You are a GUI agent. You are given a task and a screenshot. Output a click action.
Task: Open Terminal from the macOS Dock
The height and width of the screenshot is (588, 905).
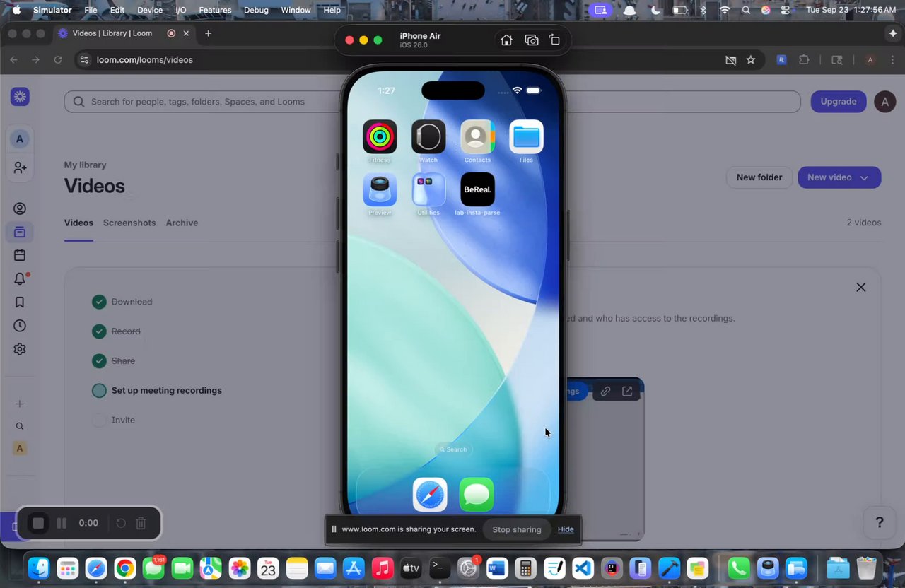coord(440,568)
